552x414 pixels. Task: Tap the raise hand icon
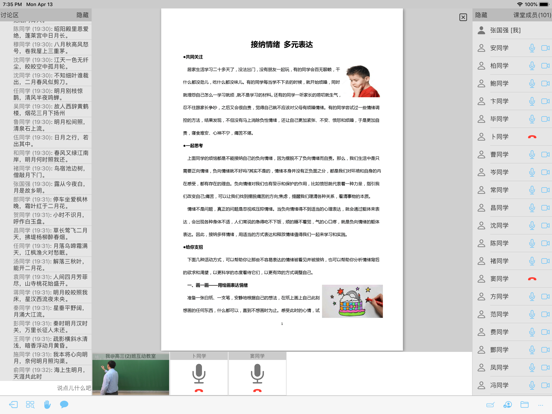[x=47, y=404]
